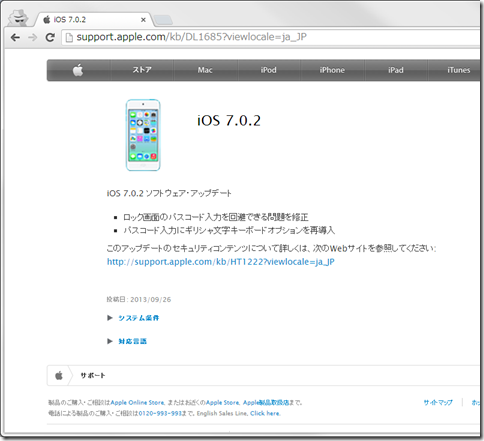
Task: Click the browser back arrow
Action: (15, 37)
